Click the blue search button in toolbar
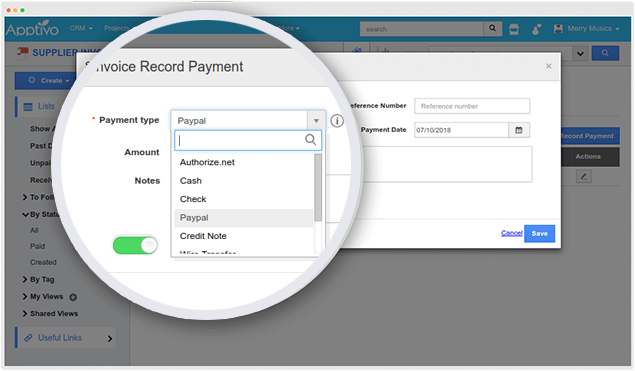The image size is (635, 371). tap(605, 53)
